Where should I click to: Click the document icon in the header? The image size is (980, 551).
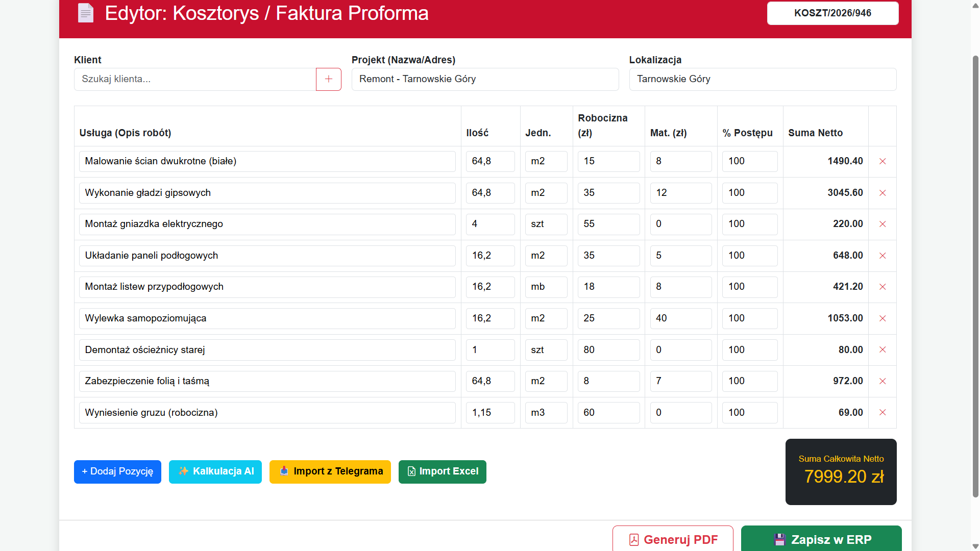(86, 13)
